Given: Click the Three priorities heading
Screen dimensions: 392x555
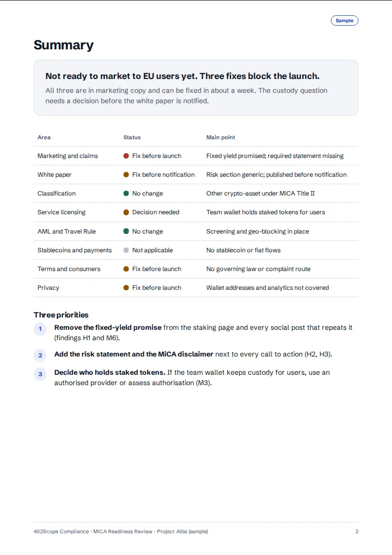Looking at the screenshot, I should pos(61,315).
